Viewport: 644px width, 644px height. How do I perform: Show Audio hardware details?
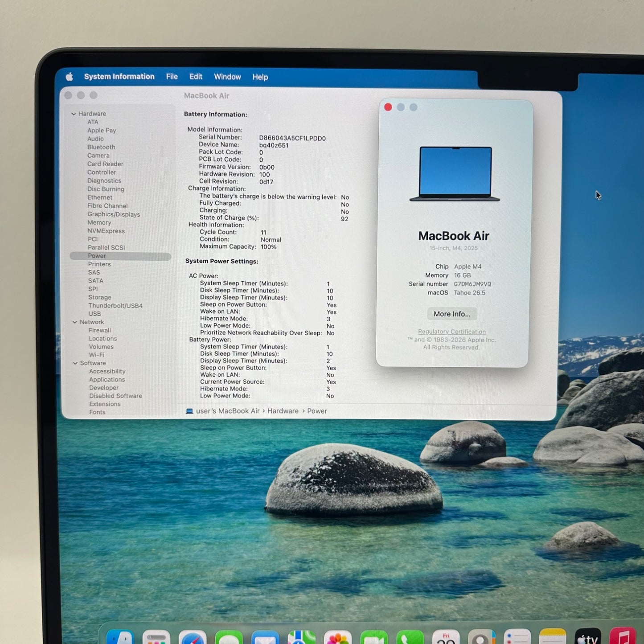(x=95, y=139)
